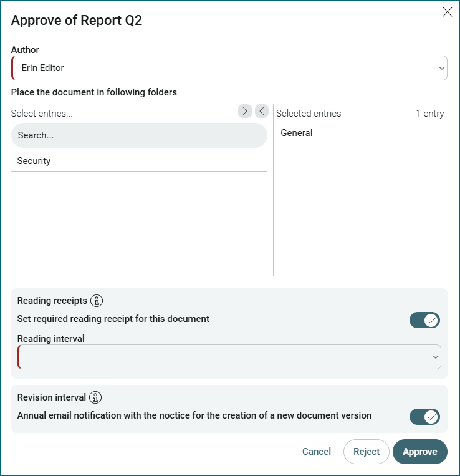Disable required reading receipt toggle
The height and width of the screenshot is (476, 460).
(x=424, y=320)
